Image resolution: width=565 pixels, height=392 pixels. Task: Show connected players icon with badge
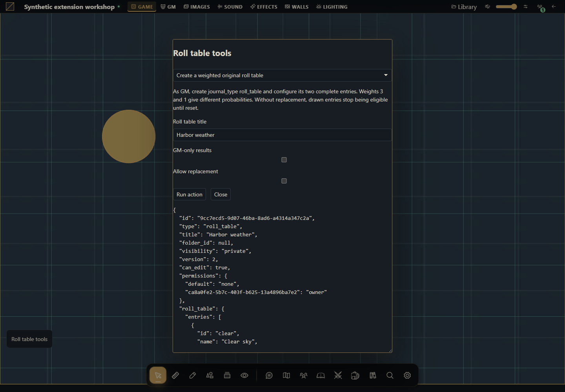541,7
